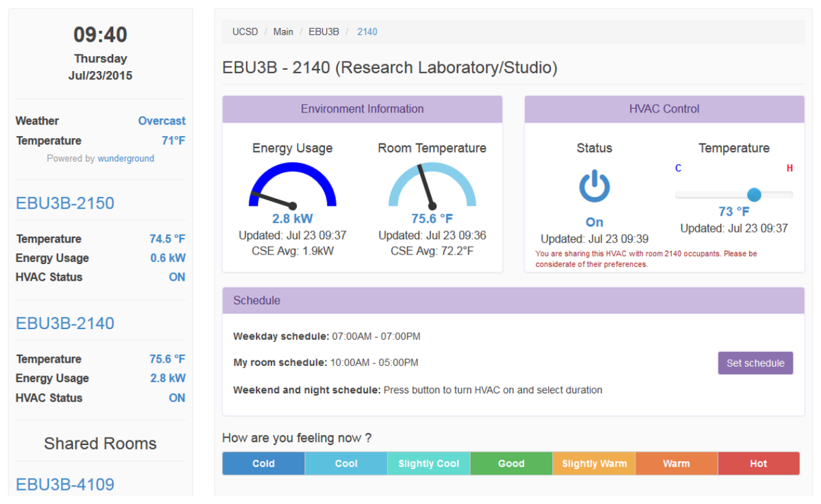Open shared room EBU3B-4109

click(65, 485)
